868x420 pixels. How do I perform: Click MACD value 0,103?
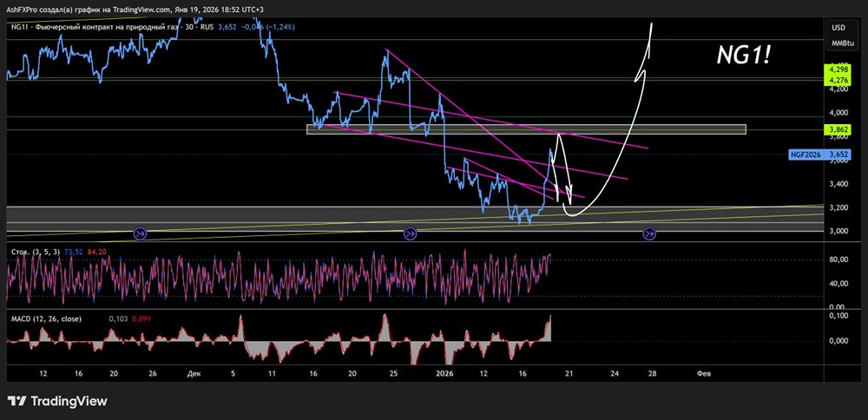[118, 318]
